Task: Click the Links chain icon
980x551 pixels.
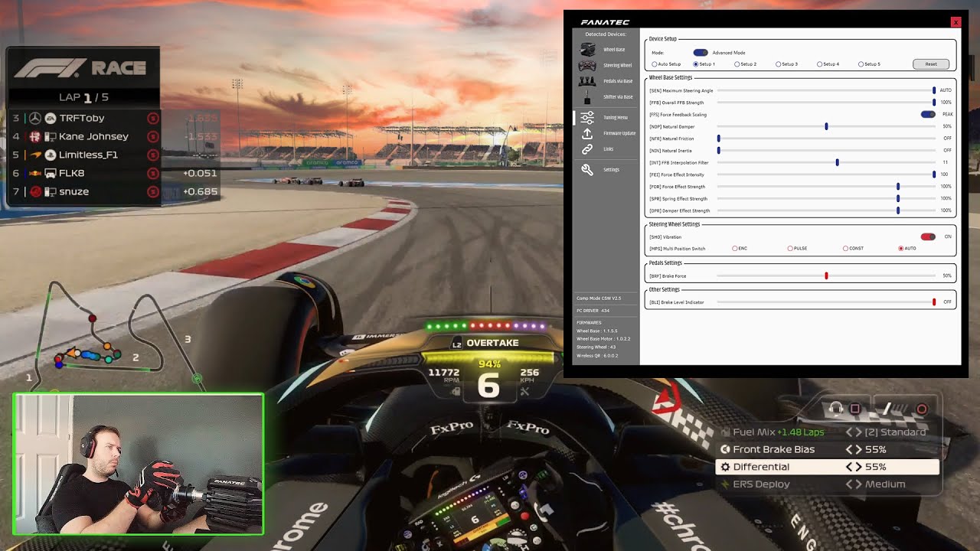Action: pos(587,149)
